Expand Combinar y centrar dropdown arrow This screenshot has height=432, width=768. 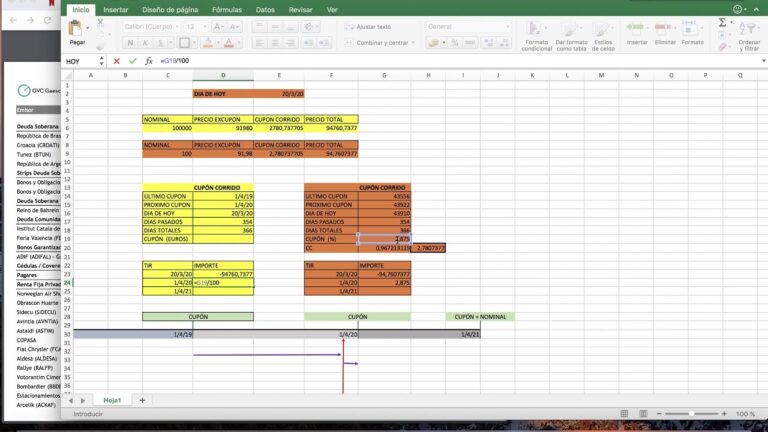[x=413, y=43]
